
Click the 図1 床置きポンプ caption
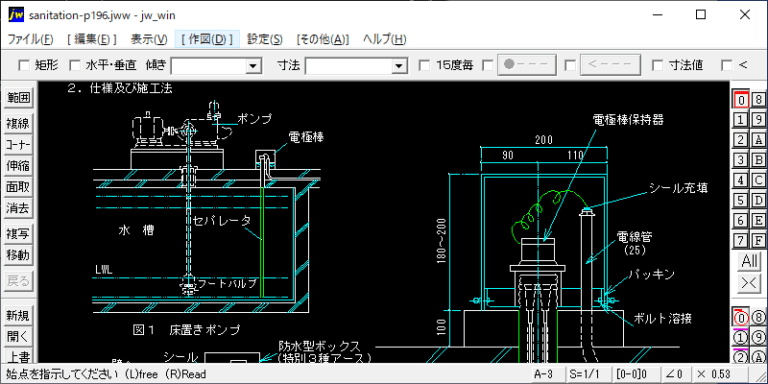tap(187, 330)
